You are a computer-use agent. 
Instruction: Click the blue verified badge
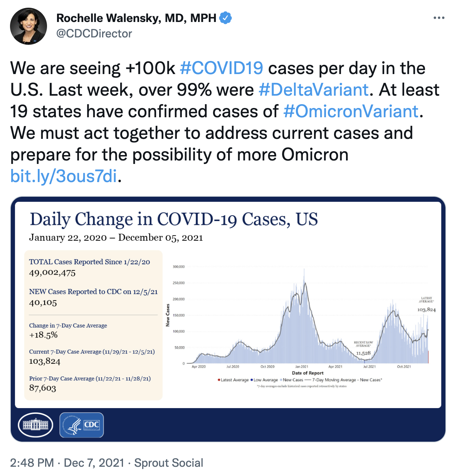point(225,18)
